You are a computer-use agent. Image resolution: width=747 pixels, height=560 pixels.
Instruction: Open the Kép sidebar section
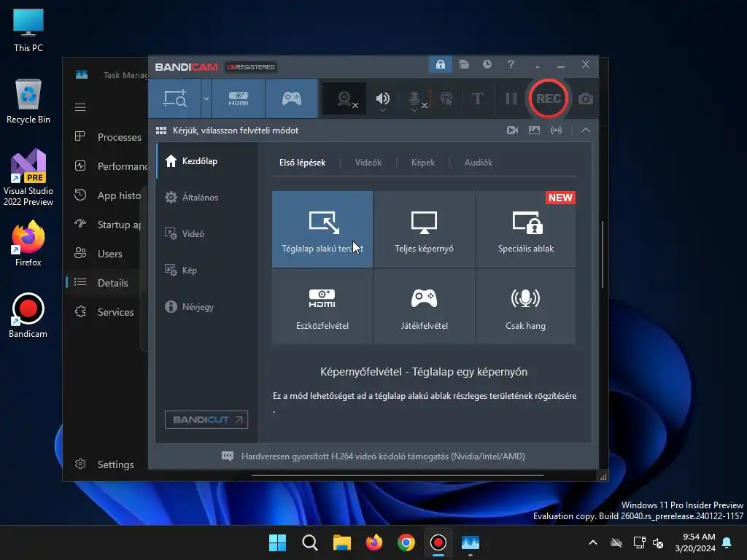pos(206,271)
